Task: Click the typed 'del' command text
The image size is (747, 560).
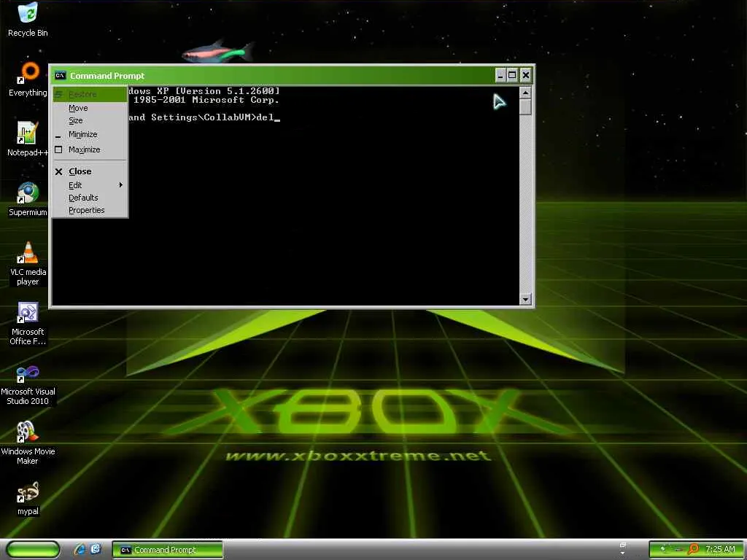Action: 265,117
